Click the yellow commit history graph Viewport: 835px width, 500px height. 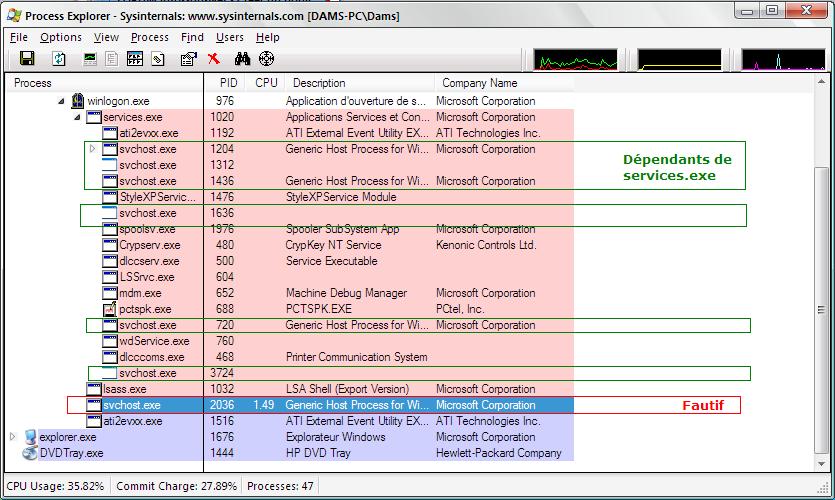680,60
